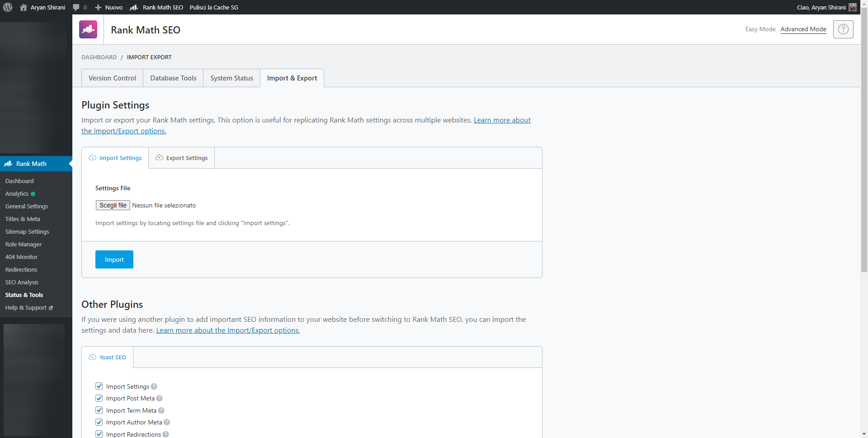This screenshot has height=438, width=868.
Task: Click the page vertical scrollbar
Action: pyautogui.click(x=864, y=136)
